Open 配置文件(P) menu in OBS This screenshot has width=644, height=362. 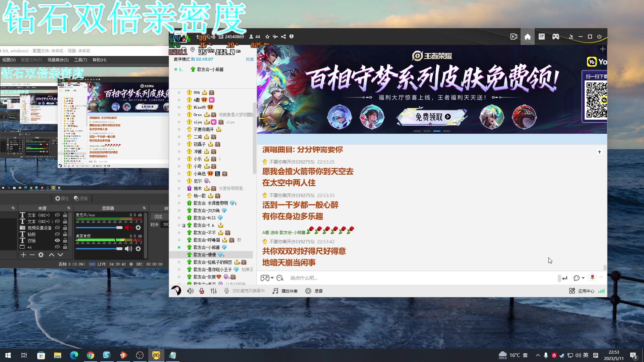tap(32, 60)
